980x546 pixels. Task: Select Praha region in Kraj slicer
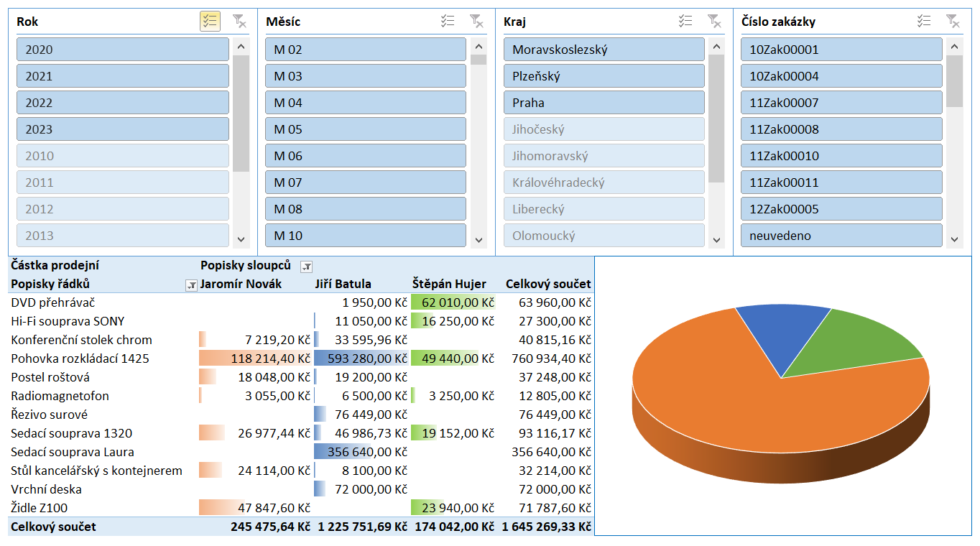[x=604, y=103]
